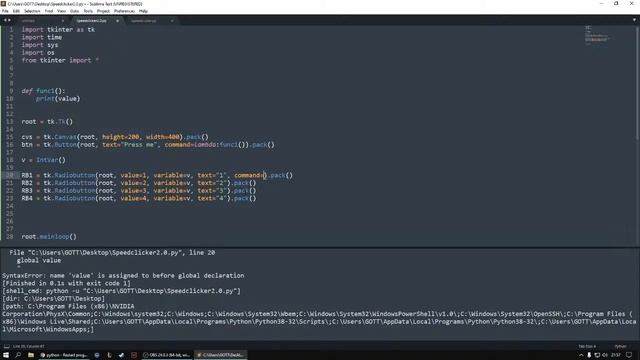The height and width of the screenshot is (360, 640).
Task: Open File Explorer from taskbar
Action: coord(31,355)
